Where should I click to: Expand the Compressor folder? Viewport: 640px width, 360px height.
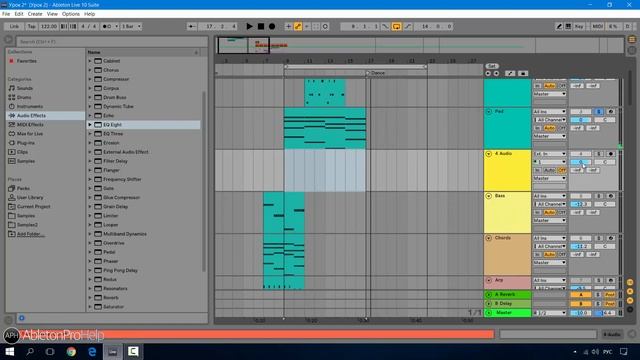point(90,79)
